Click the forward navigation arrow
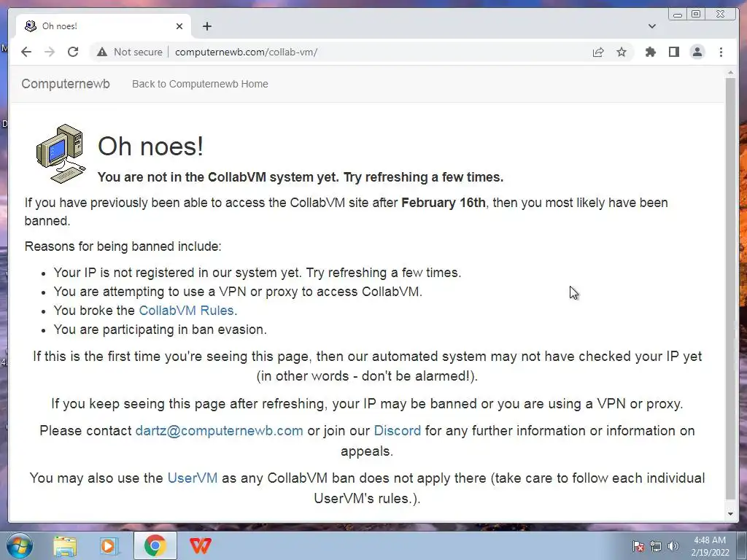 pyautogui.click(x=50, y=52)
